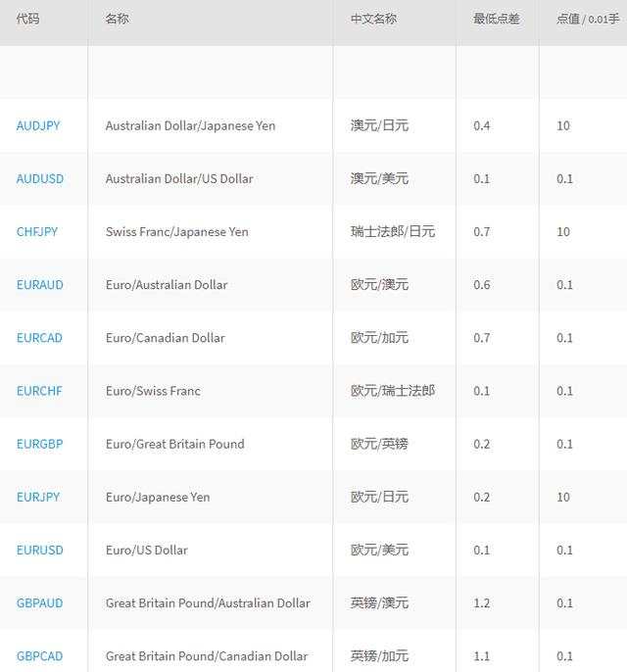This screenshot has height=672, width=627.
Task: Select the Euro/Japanese Yen name cell
Action: (158, 498)
